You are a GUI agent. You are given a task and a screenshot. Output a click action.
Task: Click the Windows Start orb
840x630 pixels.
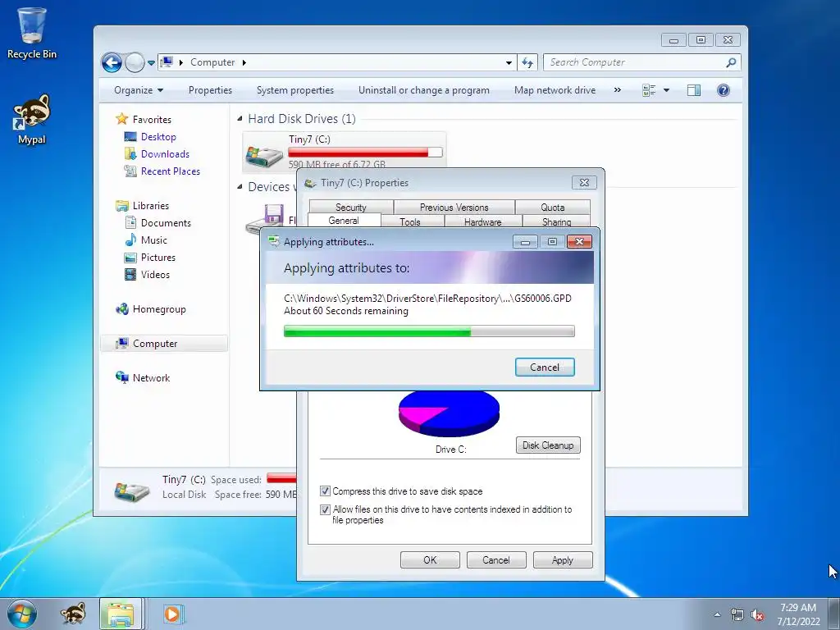22,614
